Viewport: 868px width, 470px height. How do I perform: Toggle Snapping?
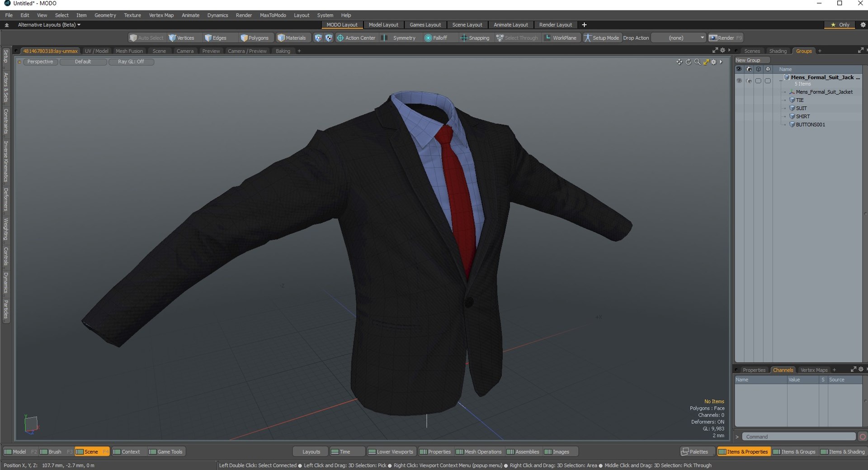click(x=475, y=38)
